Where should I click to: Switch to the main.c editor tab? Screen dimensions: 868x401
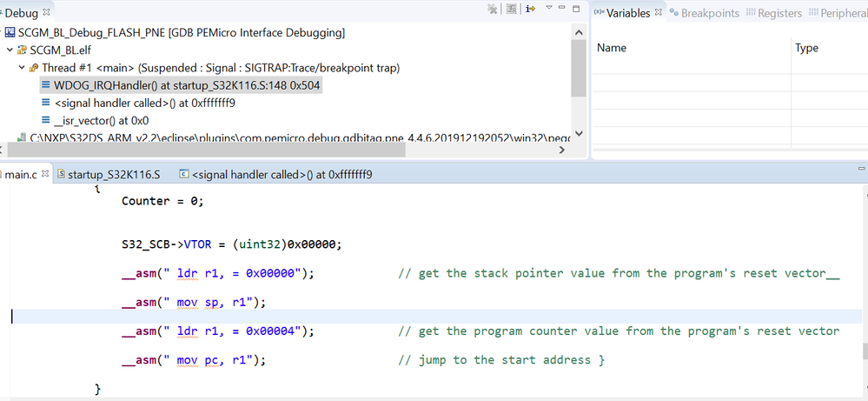(x=21, y=175)
